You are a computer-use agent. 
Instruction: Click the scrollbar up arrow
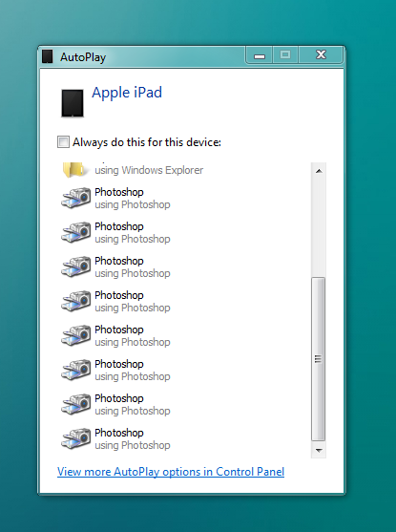(x=319, y=171)
